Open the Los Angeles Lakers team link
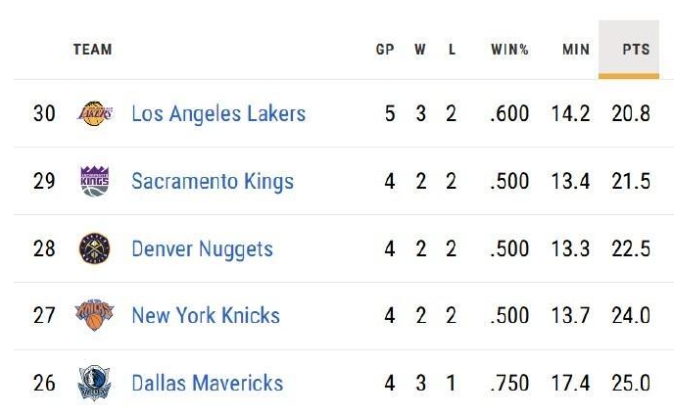The image size is (680, 413). 218,114
